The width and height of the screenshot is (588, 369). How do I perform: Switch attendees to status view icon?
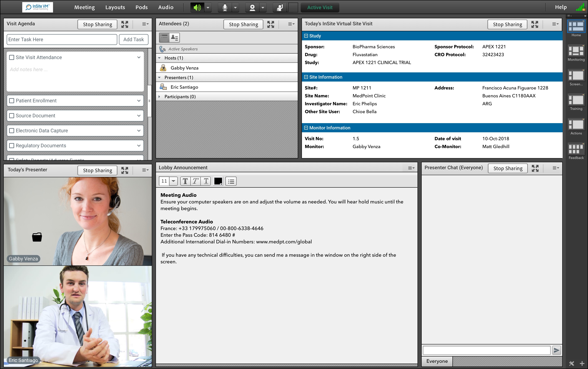coord(175,38)
